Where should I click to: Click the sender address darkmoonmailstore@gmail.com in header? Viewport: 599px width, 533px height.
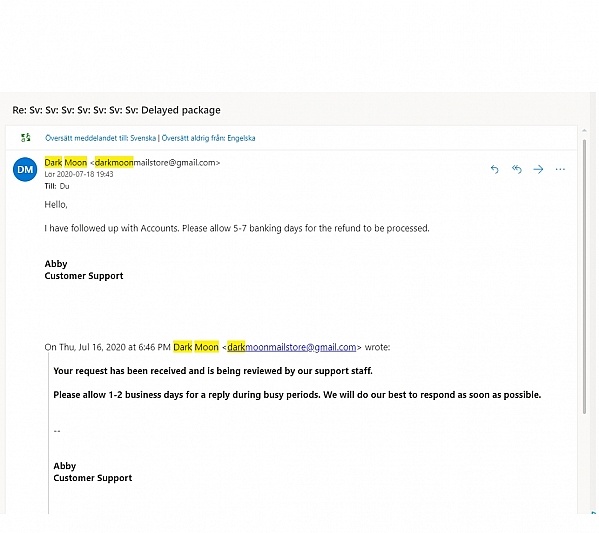155,162
